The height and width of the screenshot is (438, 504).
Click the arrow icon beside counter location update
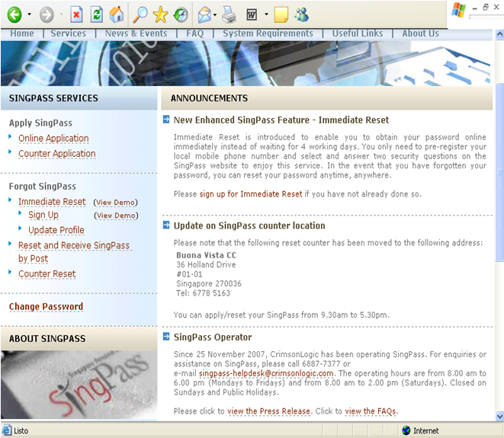[x=166, y=225]
